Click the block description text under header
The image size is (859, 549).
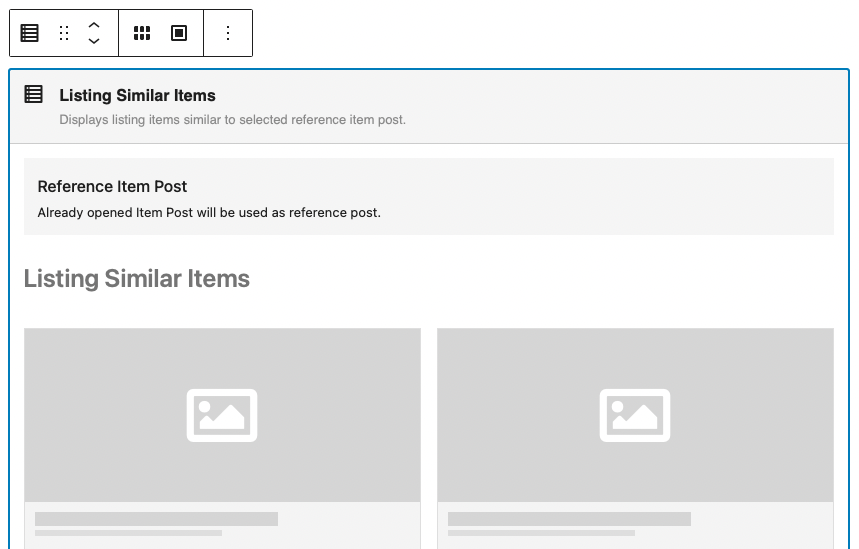pyautogui.click(x=232, y=119)
